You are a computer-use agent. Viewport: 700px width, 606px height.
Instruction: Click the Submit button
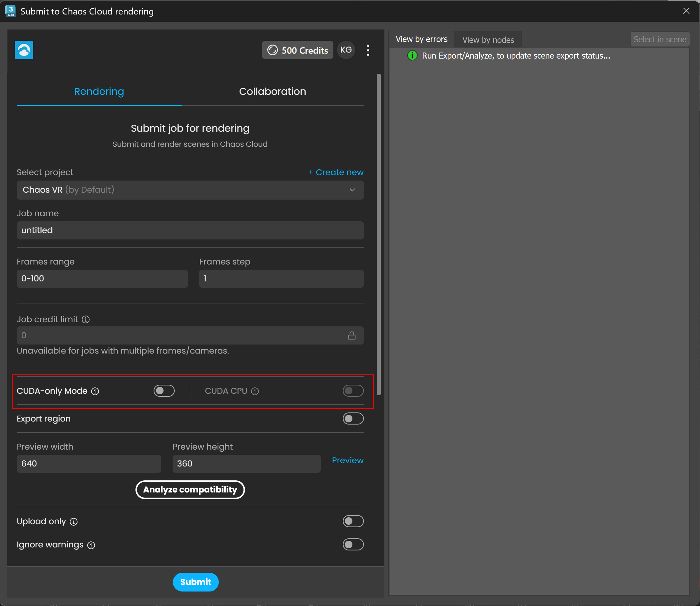196,582
